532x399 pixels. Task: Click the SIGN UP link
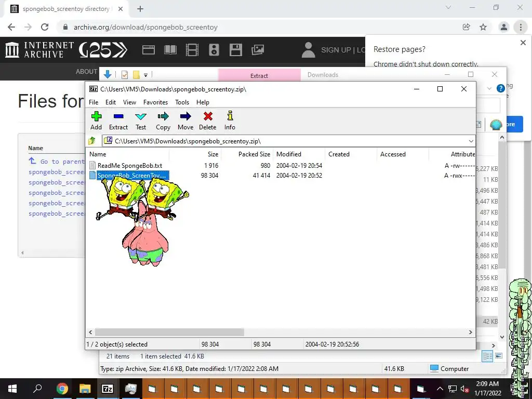[336, 50]
